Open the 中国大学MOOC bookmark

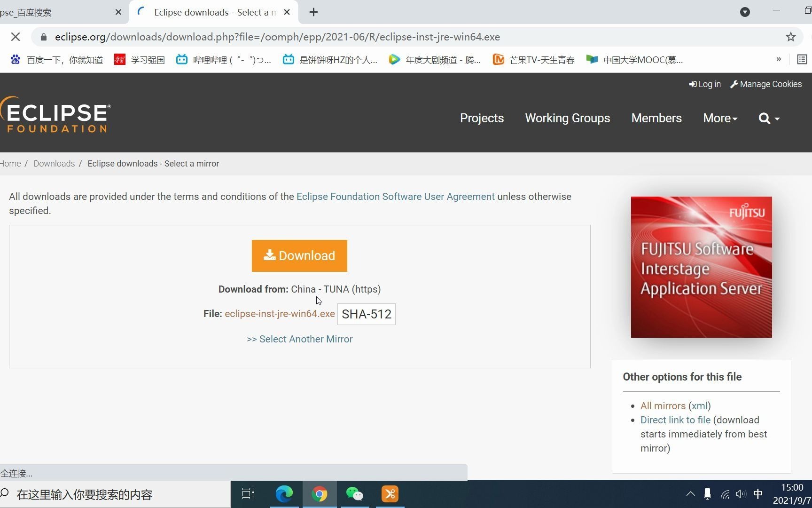tap(634, 60)
